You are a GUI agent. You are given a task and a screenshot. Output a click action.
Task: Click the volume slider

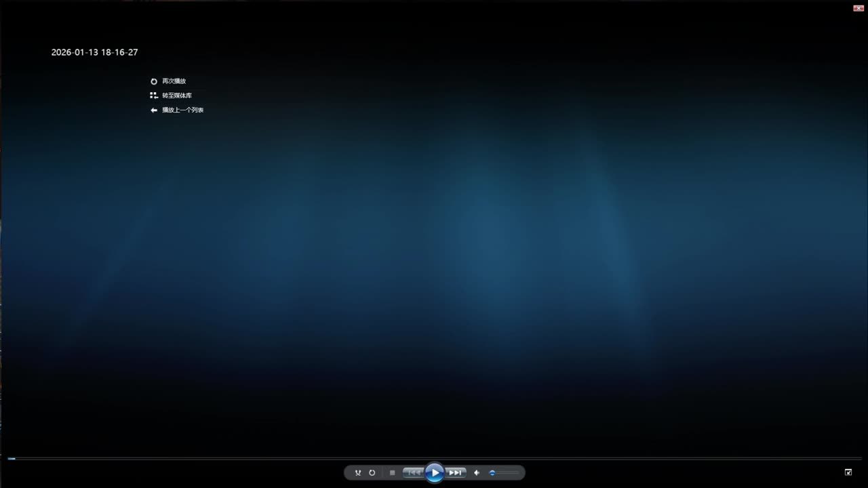click(x=504, y=472)
